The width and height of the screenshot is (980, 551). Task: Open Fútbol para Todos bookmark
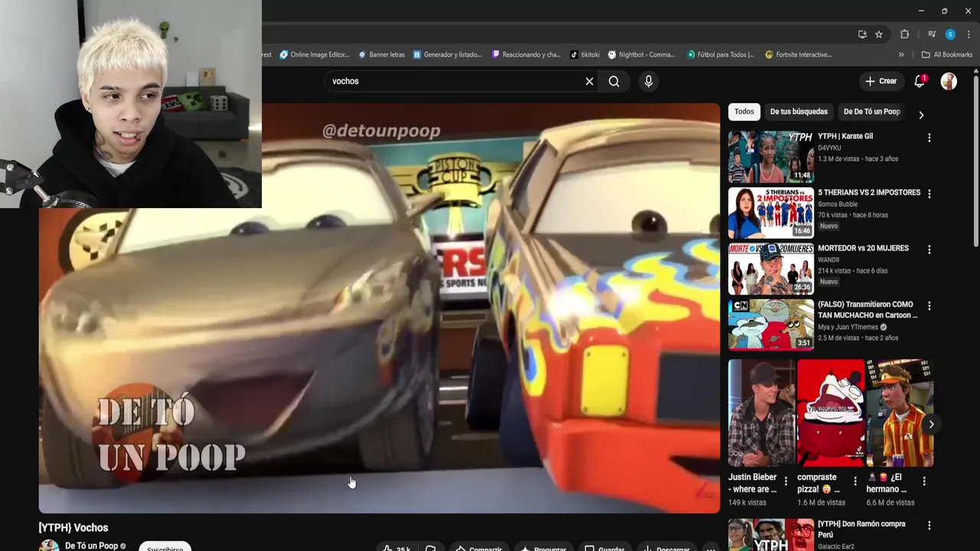pos(720,54)
